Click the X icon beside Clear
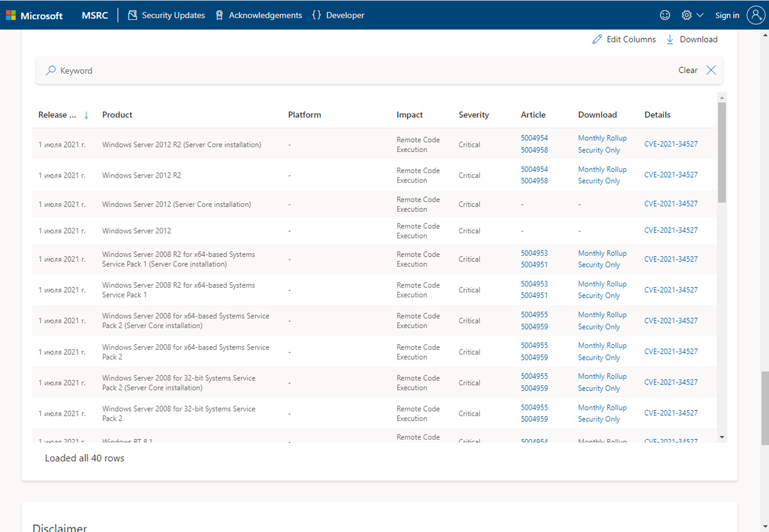This screenshot has width=769, height=532. [x=711, y=71]
